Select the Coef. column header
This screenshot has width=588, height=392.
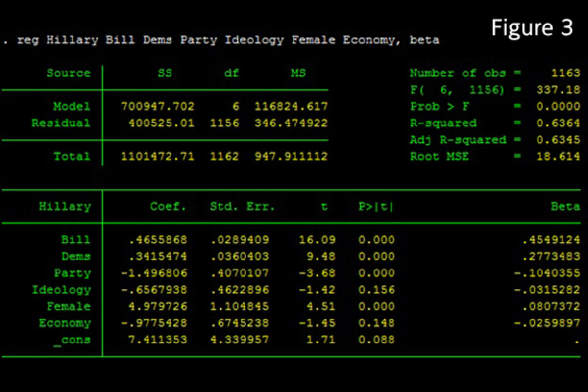coord(168,207)
